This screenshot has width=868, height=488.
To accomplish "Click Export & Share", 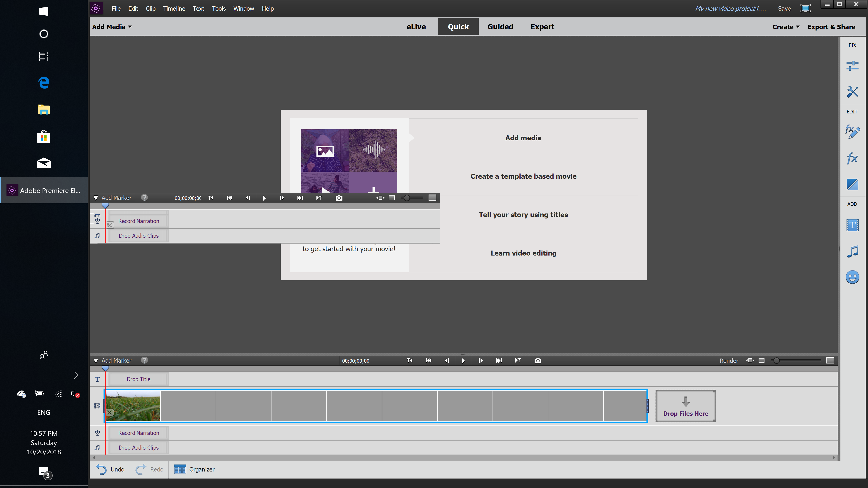I will tap(831, 27).
